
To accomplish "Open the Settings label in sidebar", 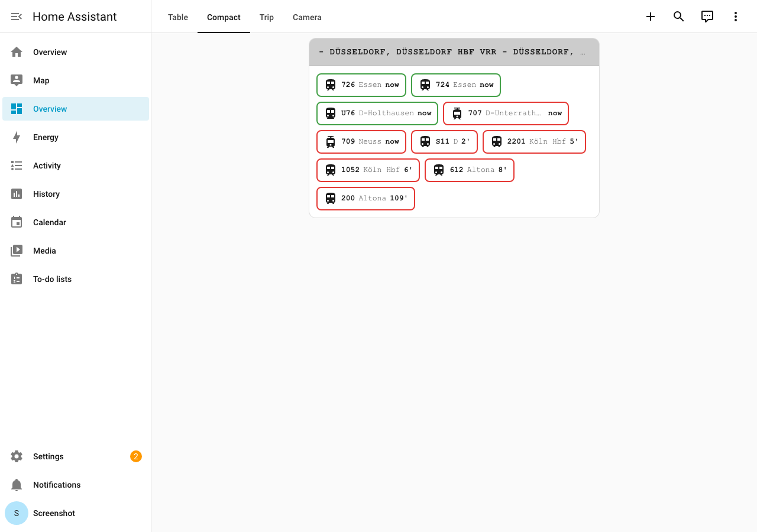I will (48, 456).
